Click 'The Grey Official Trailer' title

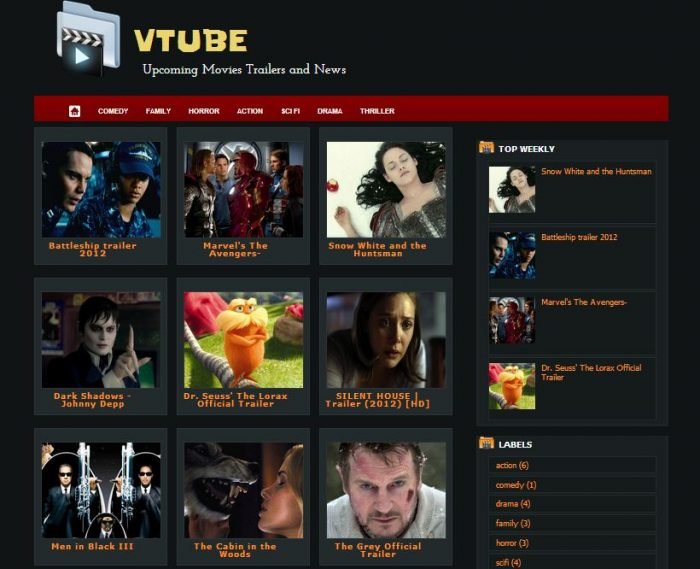tap(378, 550)
